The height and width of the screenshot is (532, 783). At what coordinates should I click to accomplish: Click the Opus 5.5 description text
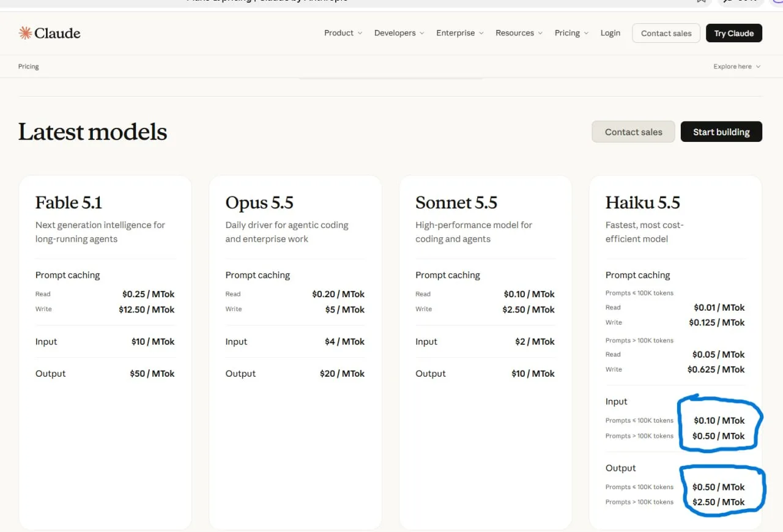point(287,232)
